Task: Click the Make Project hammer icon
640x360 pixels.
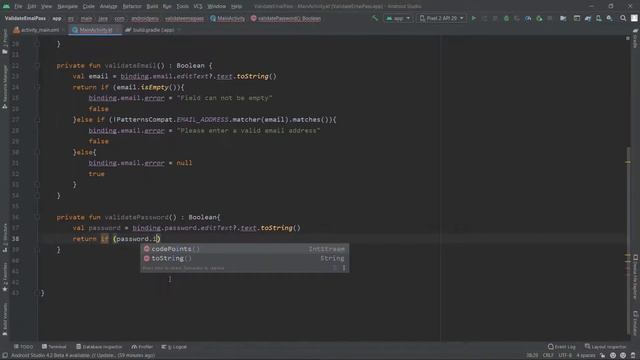Action: 375,18
